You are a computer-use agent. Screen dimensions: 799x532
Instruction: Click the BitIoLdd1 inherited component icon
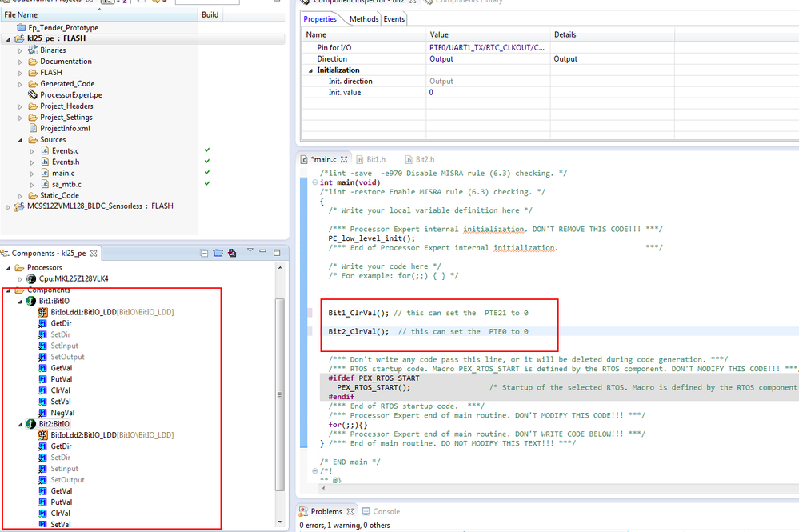pos(43,312)
